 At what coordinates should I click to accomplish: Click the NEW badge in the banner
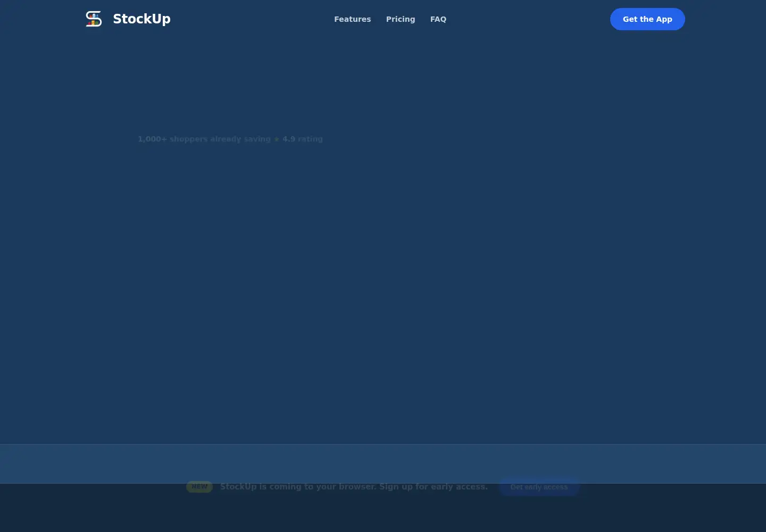(199, 486)
